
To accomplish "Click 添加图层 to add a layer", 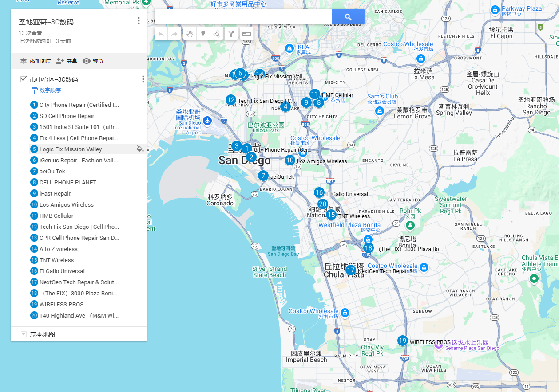I will tap(36, 61).
